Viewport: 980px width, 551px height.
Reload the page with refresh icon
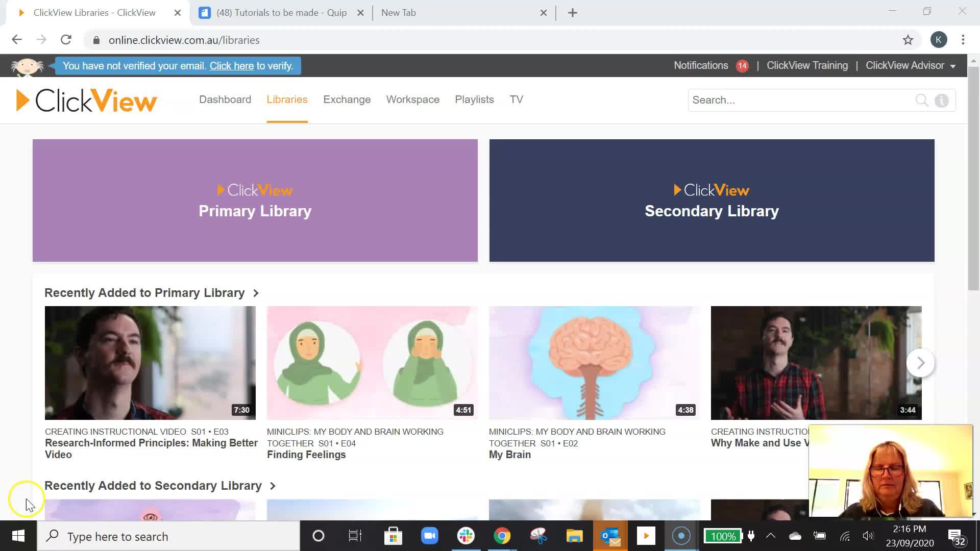66,40
